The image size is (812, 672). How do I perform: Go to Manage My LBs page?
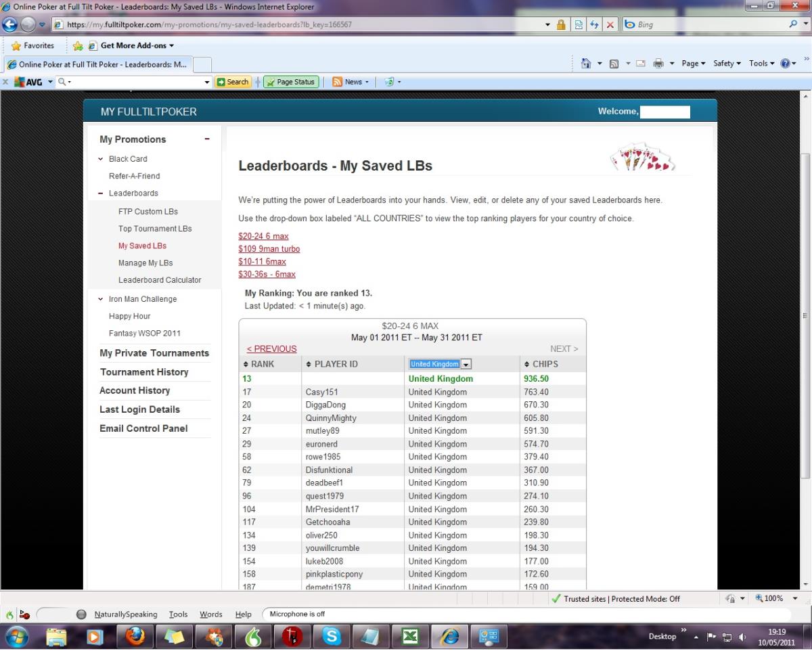[x=145, y=263]
